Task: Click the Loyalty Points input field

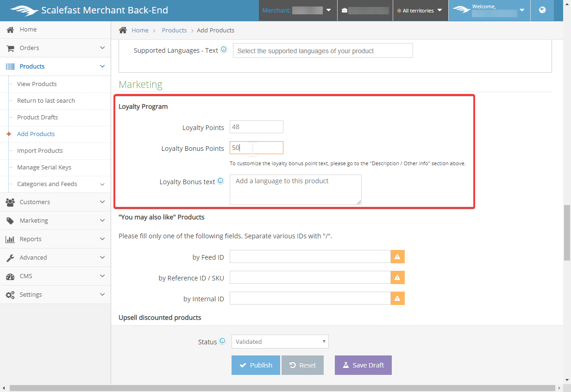Action: (x=256, y=127)
